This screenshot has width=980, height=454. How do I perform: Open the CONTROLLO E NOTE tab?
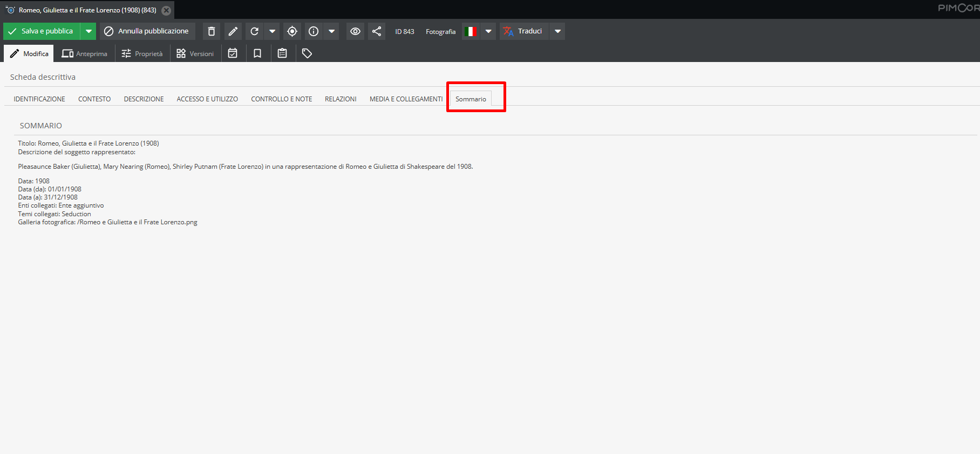(x=282, y=99)
